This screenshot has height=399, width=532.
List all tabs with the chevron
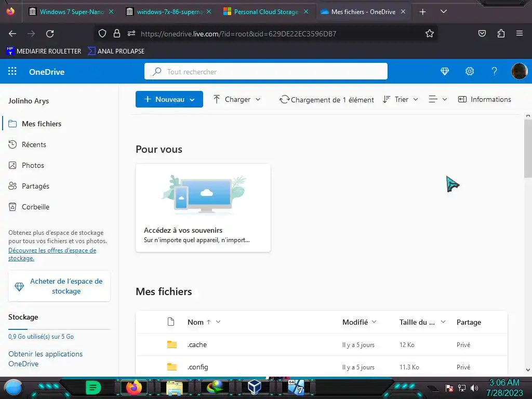444,11
